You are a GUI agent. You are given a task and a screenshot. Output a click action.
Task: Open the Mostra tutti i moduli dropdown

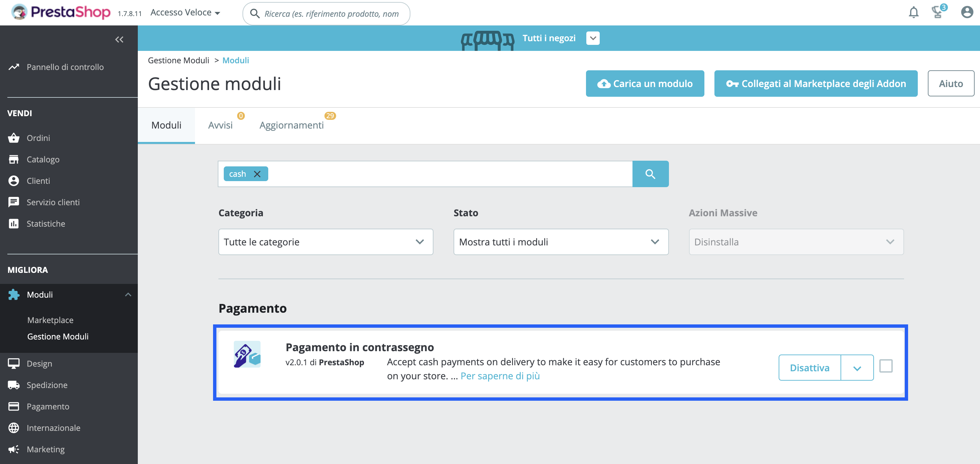coord(561,242)
